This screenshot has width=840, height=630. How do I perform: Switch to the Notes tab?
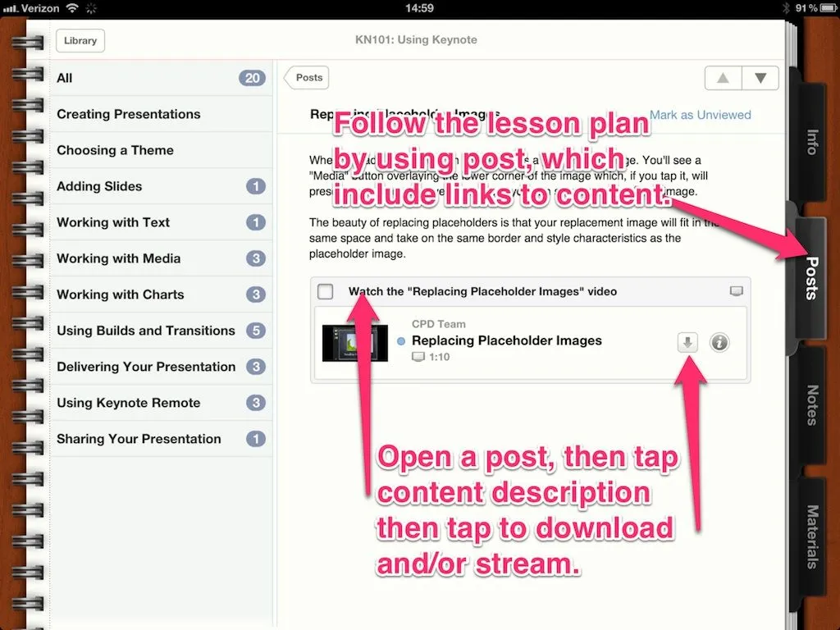click(811, 405)
